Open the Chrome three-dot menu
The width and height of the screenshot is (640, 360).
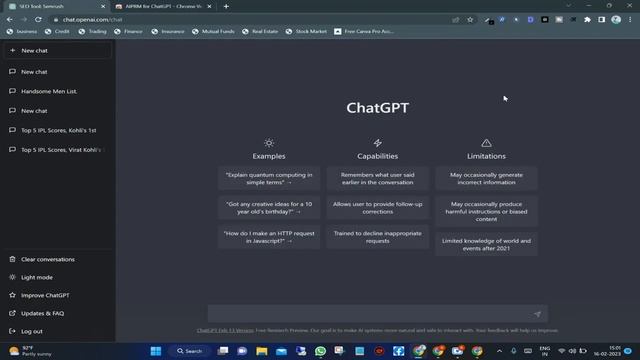coord(630,20)
